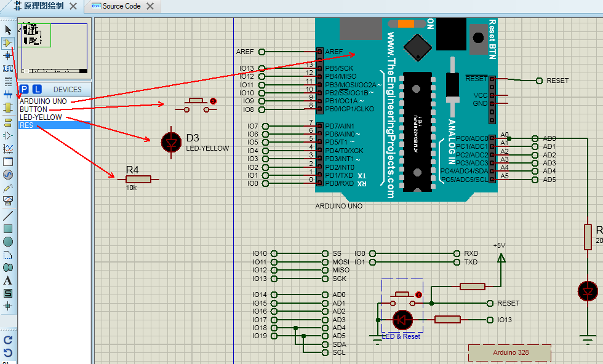
Task: Click the 'LED & Reset' text label
Action: [401, 336]
